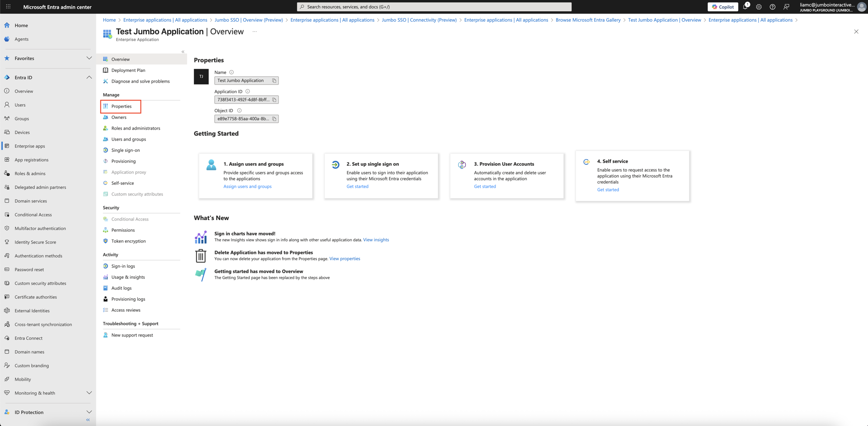Collapse the Entra ID section

pos(89,78)
